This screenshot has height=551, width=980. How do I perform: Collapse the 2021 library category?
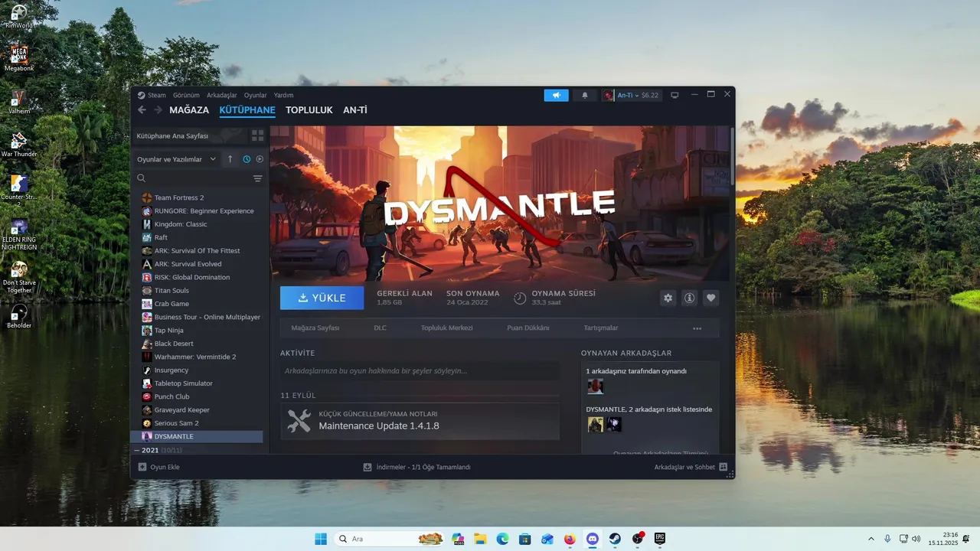[x=137, y=450]
